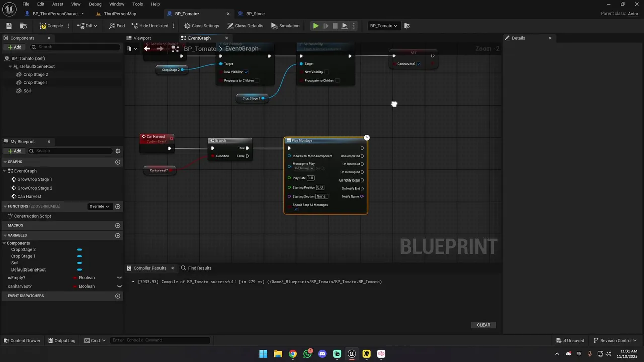This screenshot has height=362, width=644.
Task: Open Class Defaults
Action: tap(246, 26)
